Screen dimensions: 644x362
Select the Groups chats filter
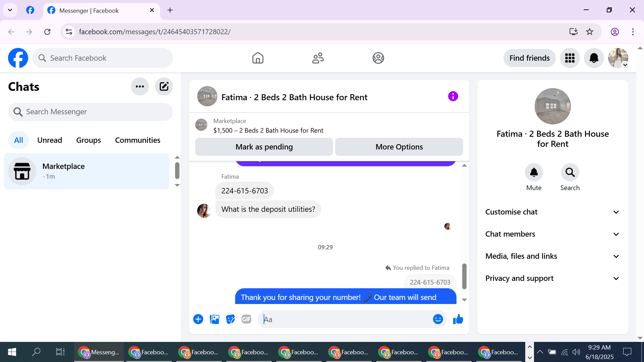89,140
